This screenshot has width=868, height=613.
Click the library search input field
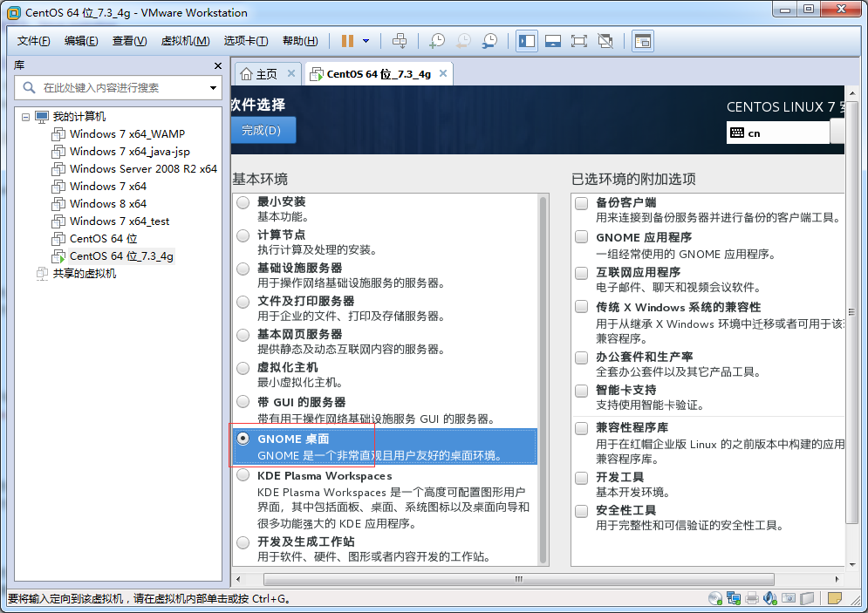click(118, 87)
